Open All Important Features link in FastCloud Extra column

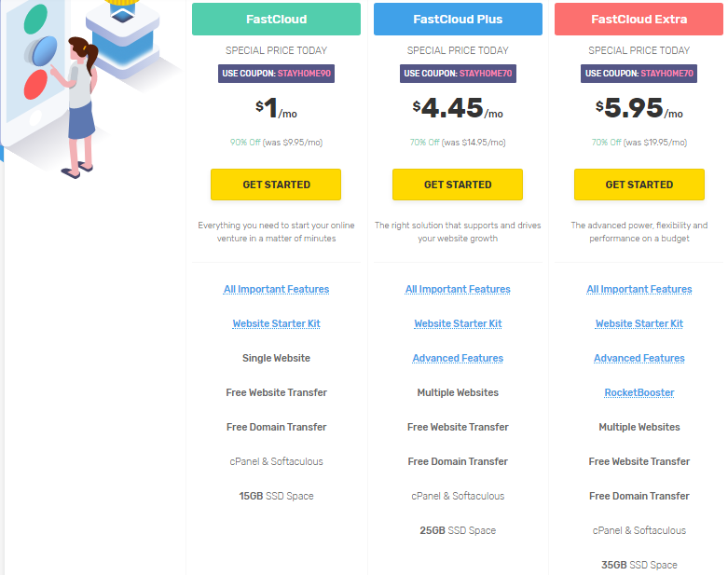pos(639,289)
